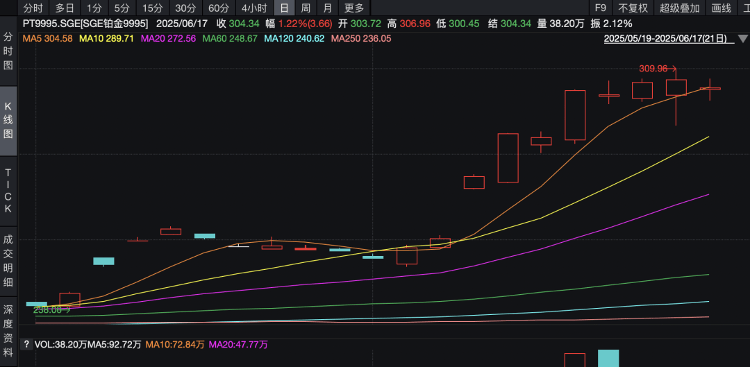Switch to the 4小时 interval
The height and width of the screenshot is (367, 750).
tap(254, 8)
